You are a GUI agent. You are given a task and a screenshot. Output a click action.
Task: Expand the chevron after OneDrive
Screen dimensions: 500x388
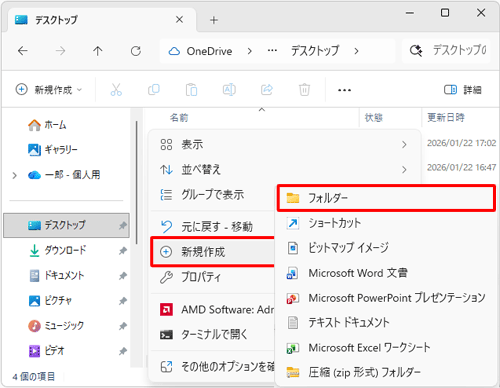pos(249,51)
